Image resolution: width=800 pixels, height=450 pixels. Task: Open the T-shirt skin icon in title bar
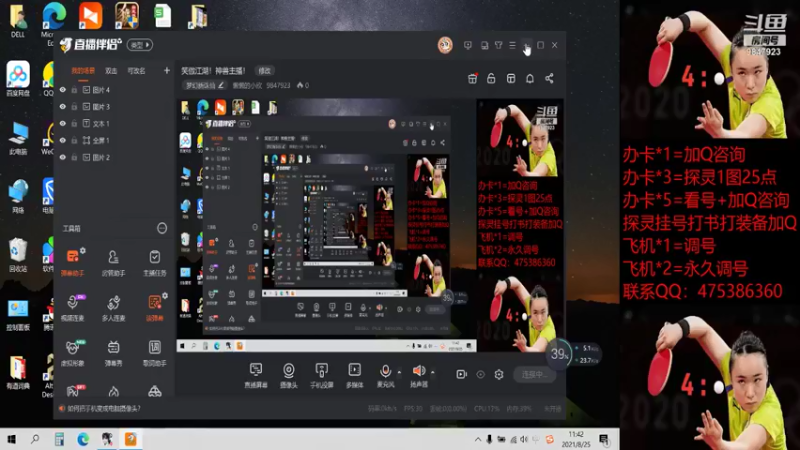pos(498,45)
